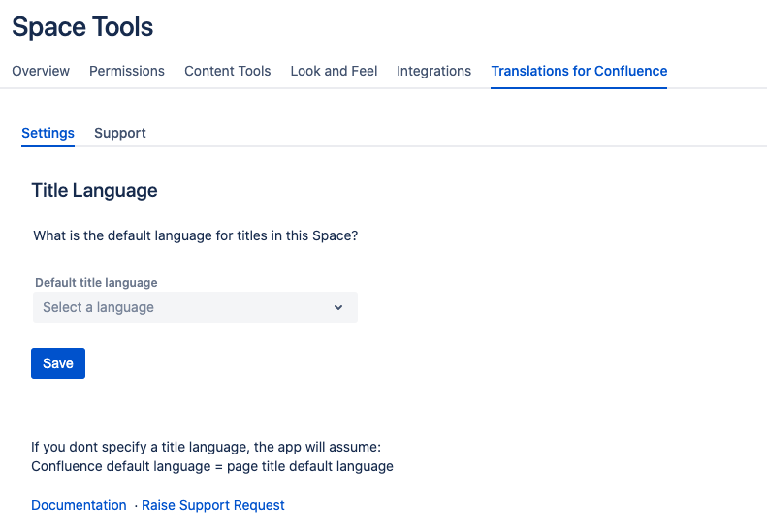Follow the Raise Support Request link
The width and height of the screenshot is (767, 532).
point(212,505)
